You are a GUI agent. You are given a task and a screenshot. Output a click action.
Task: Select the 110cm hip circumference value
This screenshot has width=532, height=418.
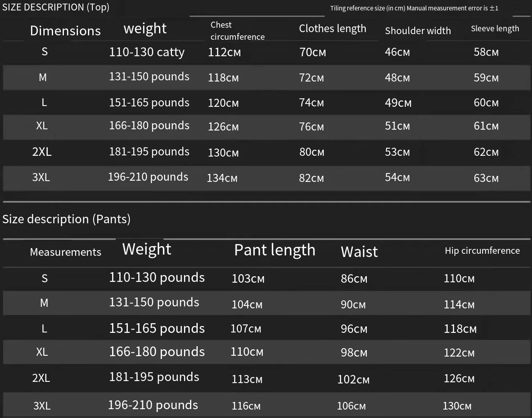pos(459,278)
